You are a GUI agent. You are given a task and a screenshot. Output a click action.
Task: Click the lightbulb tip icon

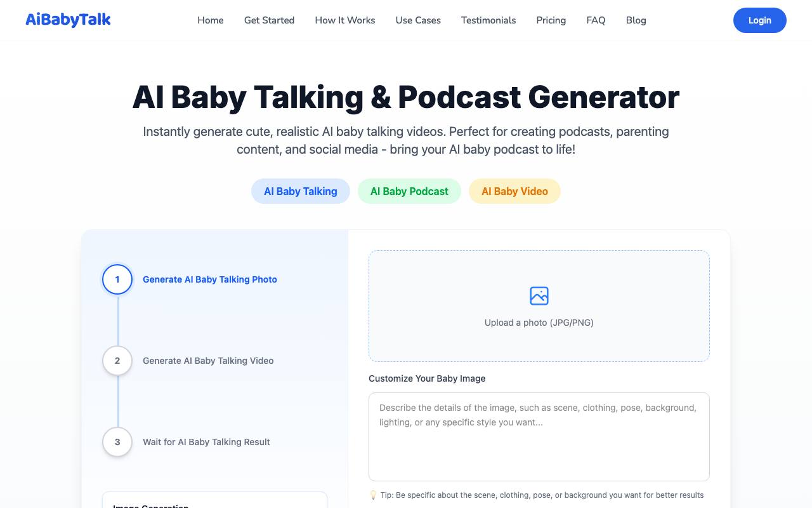pos(373,495)
